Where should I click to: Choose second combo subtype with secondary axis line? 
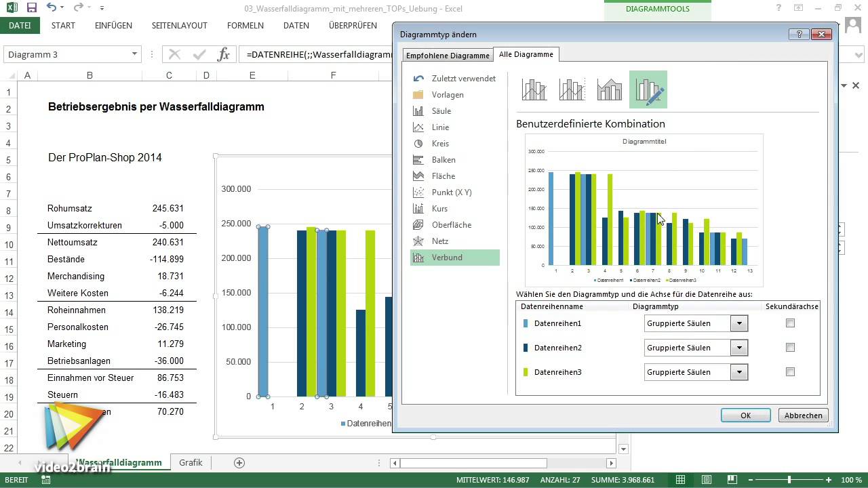572,89
